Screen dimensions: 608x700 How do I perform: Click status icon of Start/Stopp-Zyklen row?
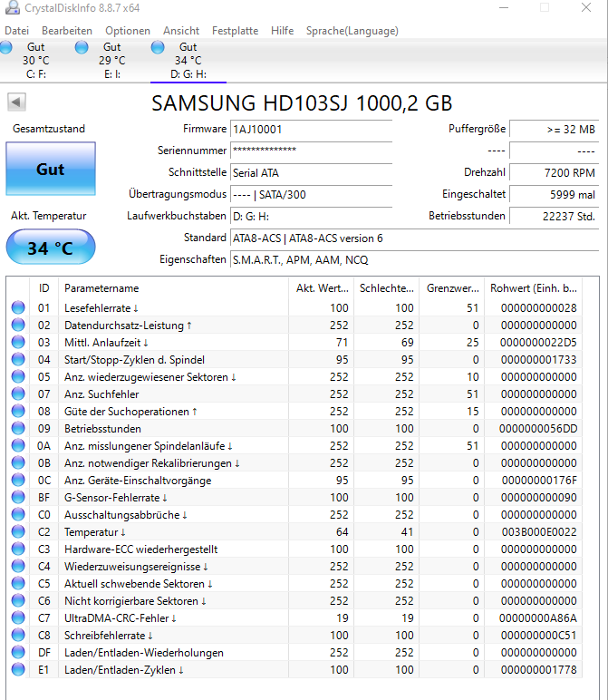(18, 359)
